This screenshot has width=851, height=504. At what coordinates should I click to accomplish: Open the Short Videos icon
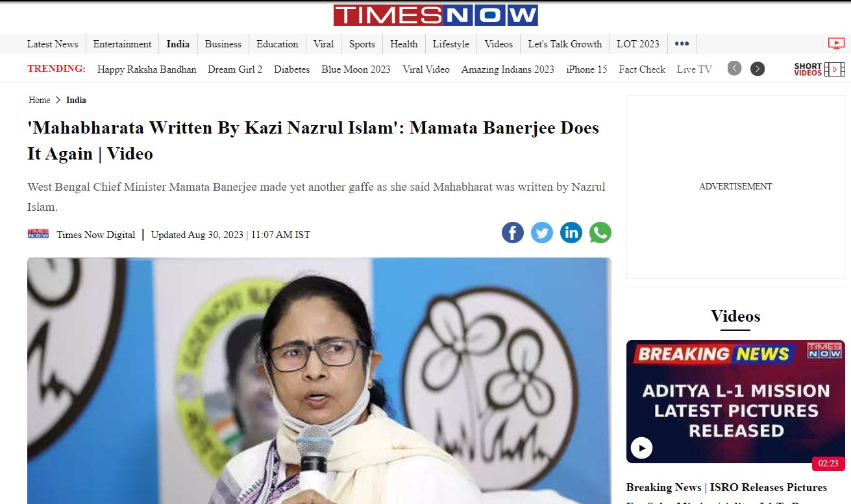[x=819, y=69]
